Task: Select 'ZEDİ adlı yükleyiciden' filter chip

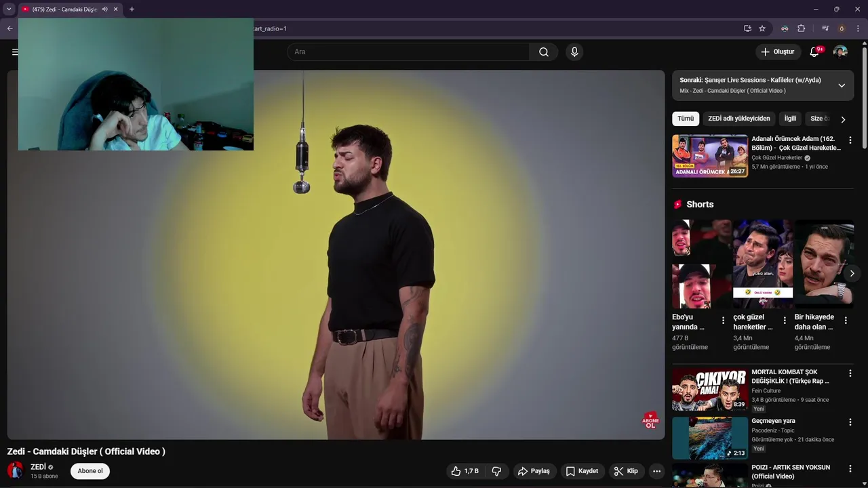Action: pos(739,119)
